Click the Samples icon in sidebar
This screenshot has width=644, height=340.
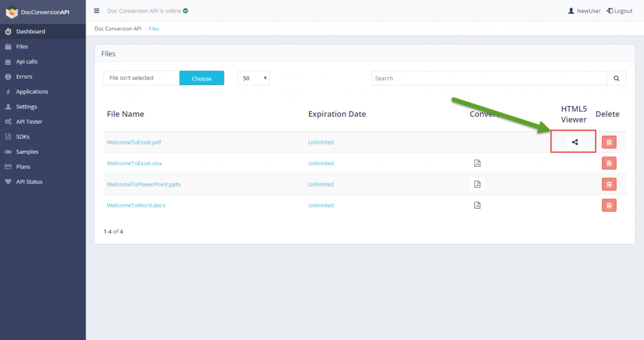point(8,151)
